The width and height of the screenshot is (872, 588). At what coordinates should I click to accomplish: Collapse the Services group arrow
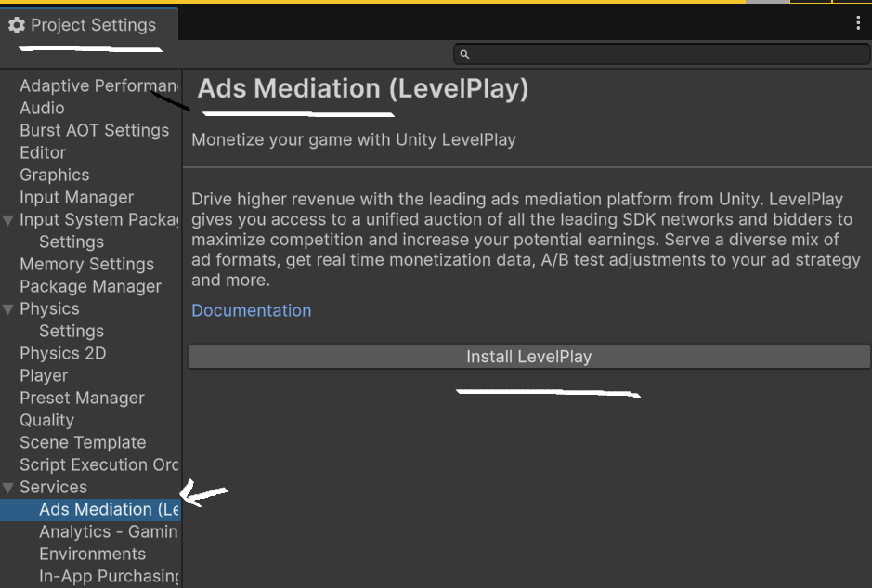(7, 488)
